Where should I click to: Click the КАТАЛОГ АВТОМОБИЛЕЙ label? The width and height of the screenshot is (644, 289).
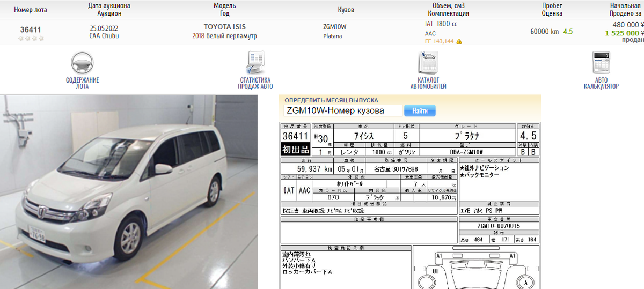428,83
